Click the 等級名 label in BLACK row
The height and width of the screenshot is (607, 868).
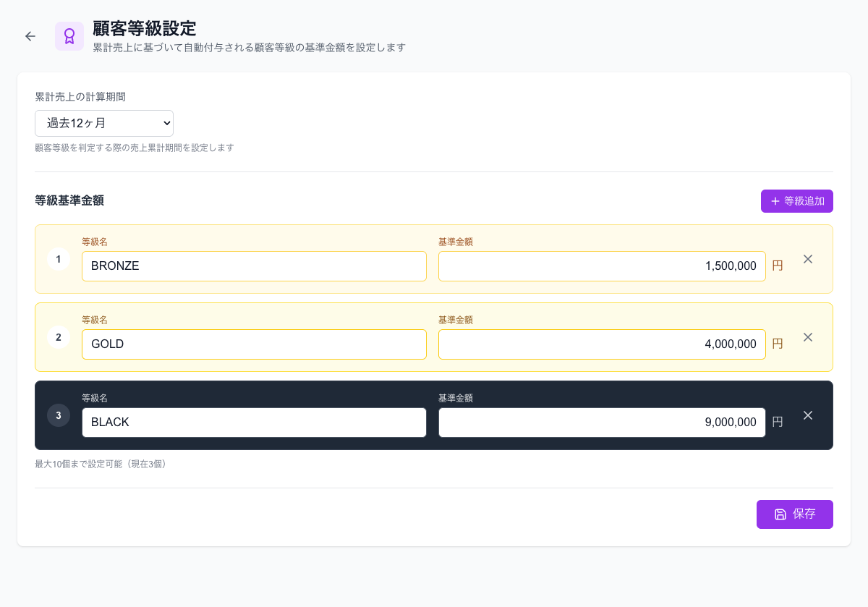(95, 399)
